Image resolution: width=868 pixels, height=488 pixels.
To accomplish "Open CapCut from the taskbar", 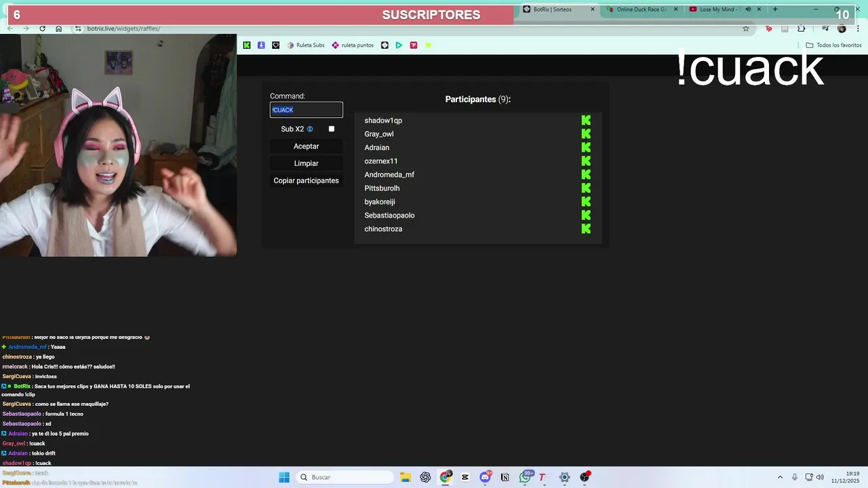I will coord(465,477).
